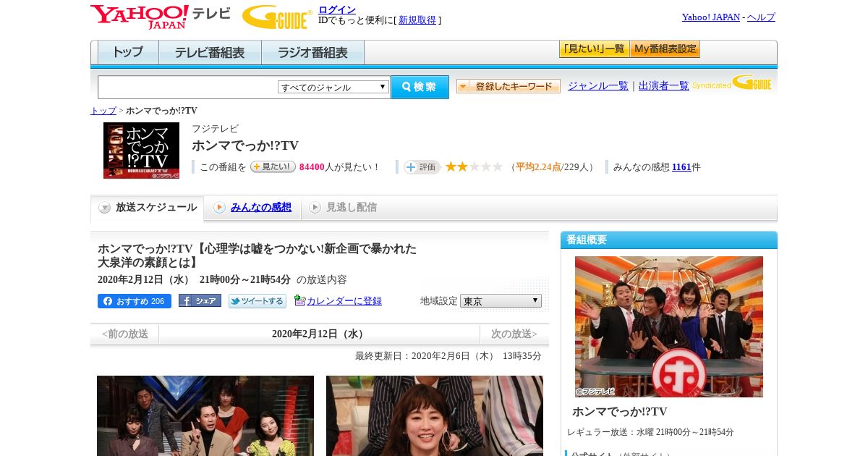Click the ホンマでっか!?TV program title heading

[245, 145]
